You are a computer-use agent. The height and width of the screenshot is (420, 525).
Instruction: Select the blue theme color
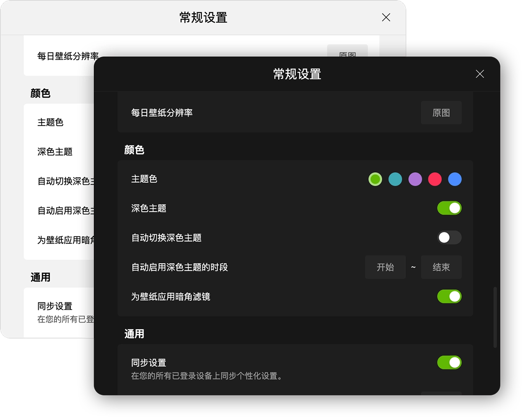pyautogui.click(x=455, y=179)
